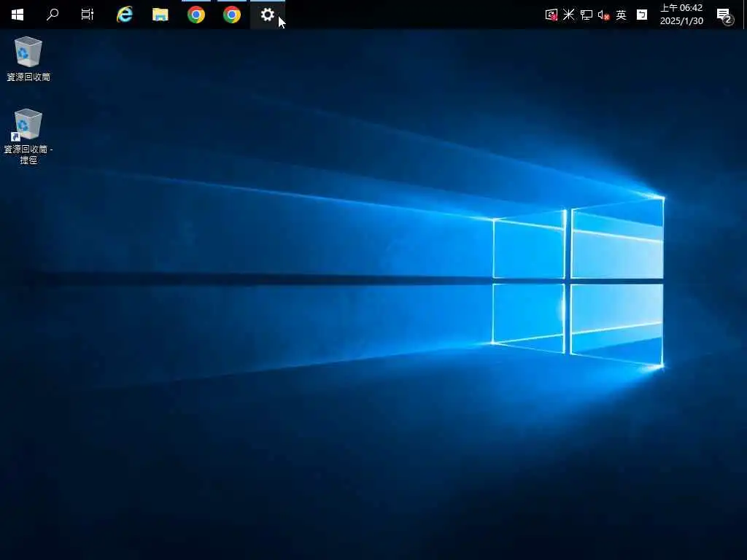The height and width of the screenshot is (560, 747).
Task: Open the taskbar search magnifier
Action: click(53, 15)
